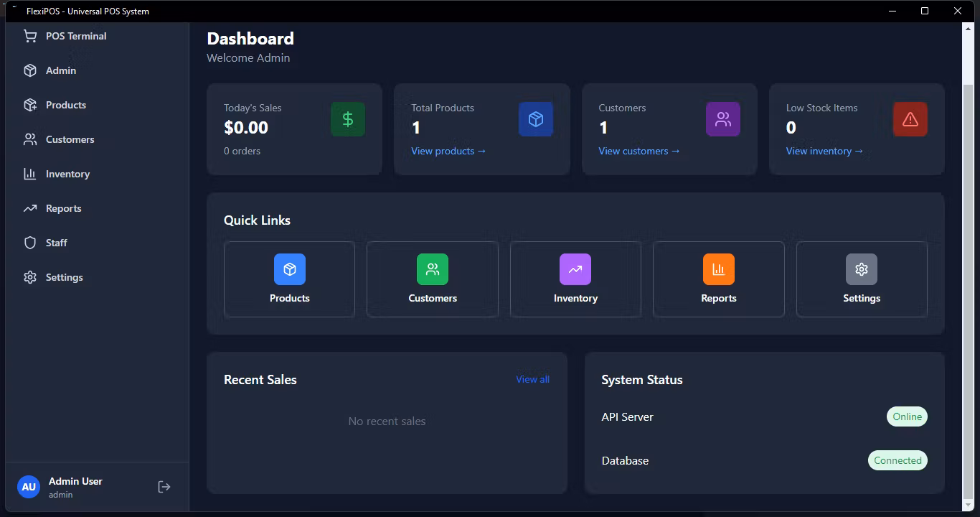Click the logout icon beside Admin User
The height and width of the screenshot is (517, 980).
(x=164, y=487)
